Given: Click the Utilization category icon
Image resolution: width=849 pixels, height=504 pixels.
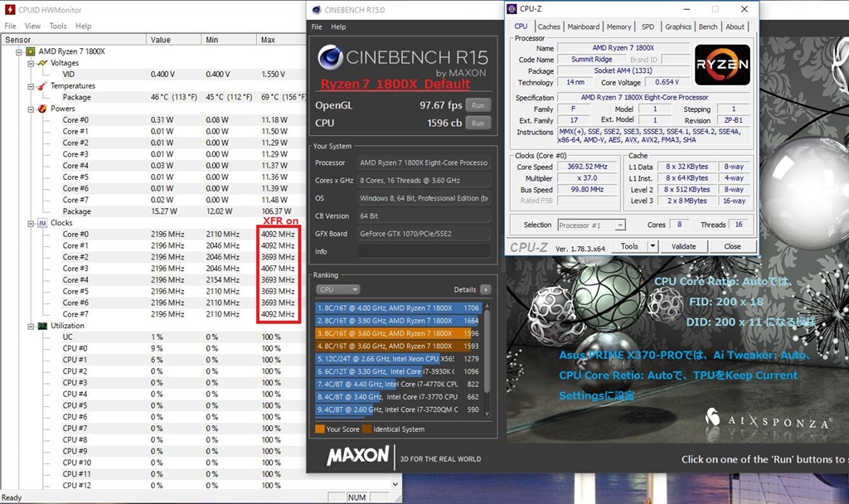Looking at the screenshot, I should click(x=42, y=325).
